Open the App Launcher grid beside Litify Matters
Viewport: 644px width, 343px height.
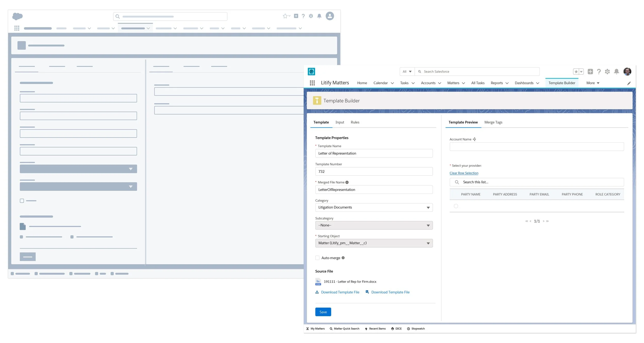312,83
